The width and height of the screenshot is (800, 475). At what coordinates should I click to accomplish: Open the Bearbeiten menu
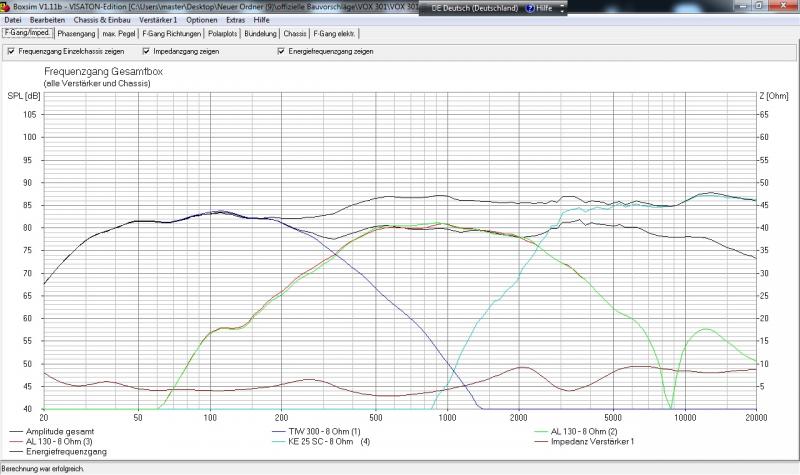47,20
